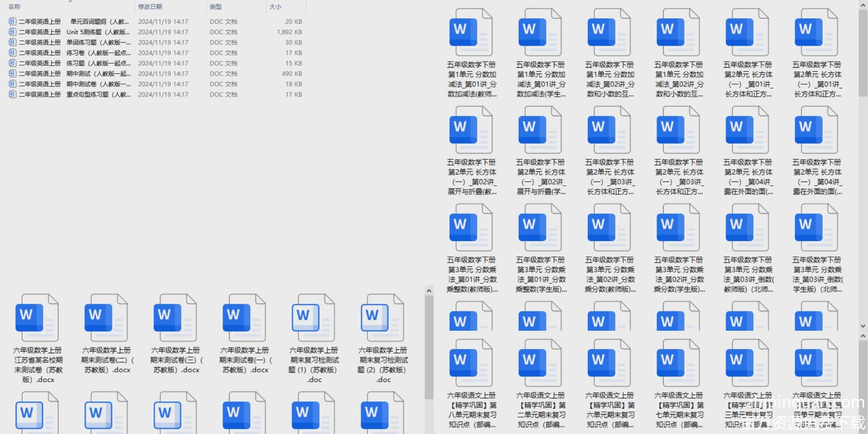Select file name 二年级英语上册 Unit 5测练题
Image resolution: width=868 pixels, height=434 pixels.
pyautogui.click(x=74, y=32)
